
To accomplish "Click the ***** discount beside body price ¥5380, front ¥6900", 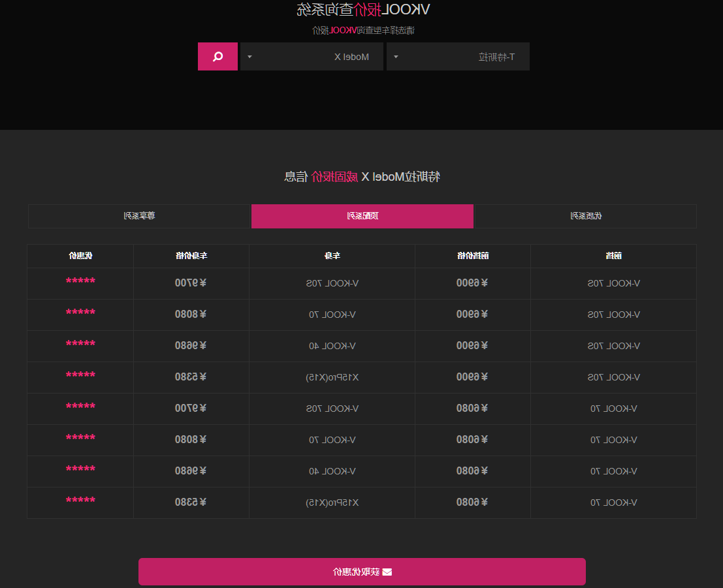I will (x=81, y=375).
